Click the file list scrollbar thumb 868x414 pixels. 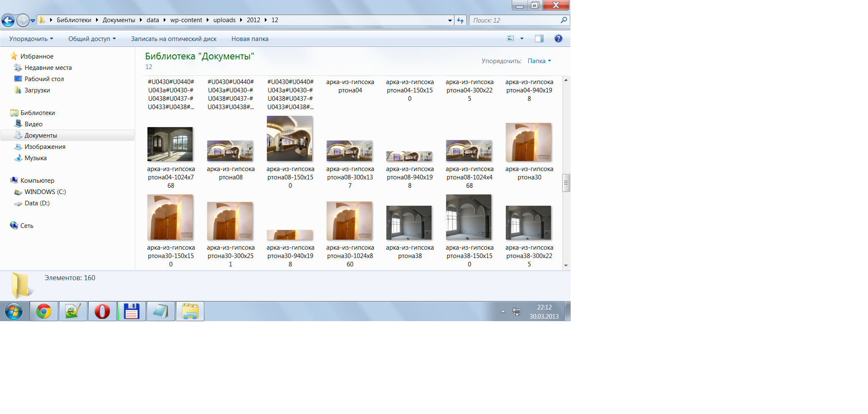click(x=566, y=183)
